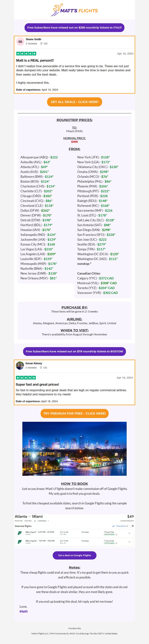Click Get a deal on Google Flights
149x644 pixels.
pyautogui.click(x=74, y=555)
